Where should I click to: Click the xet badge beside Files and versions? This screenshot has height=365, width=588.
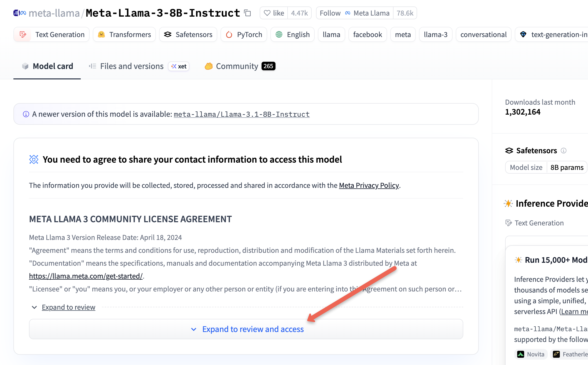[x=178, y=66]
